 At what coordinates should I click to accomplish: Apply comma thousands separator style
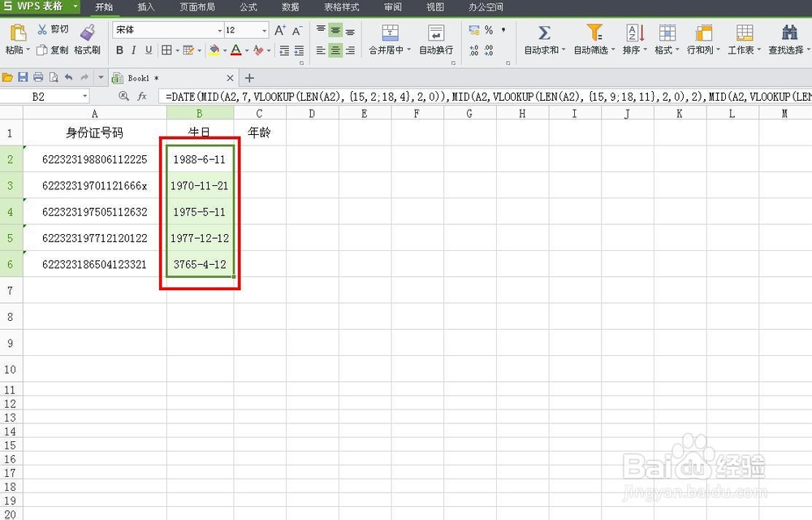pyautogui.click(x=503, y=30)
